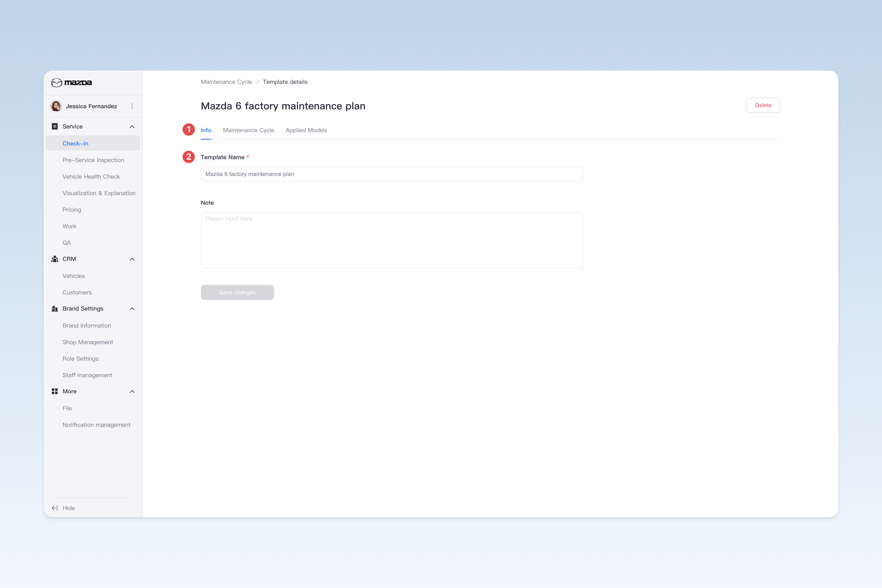This screenshot has height=588, width=882.
Task: Click the Service section icon
Action: (x=55, y=126)
